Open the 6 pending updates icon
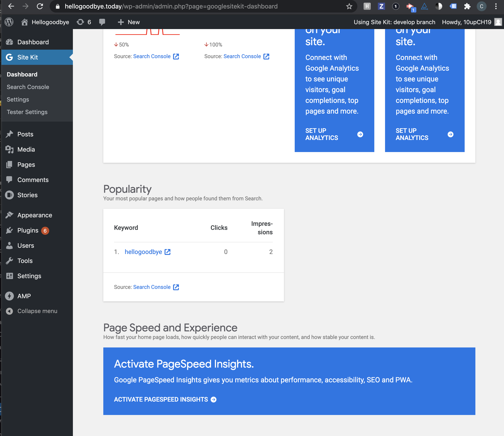Screen dimensions: 504x436 pos(84,22)
